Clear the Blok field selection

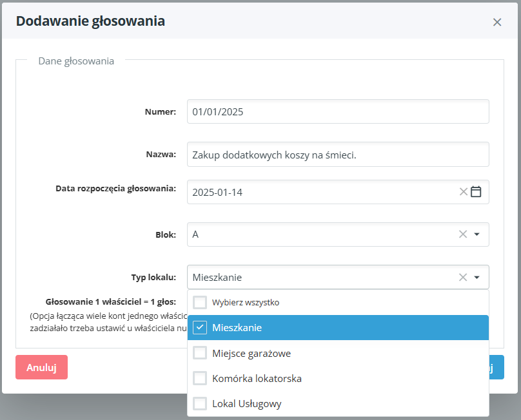point(463,234)
